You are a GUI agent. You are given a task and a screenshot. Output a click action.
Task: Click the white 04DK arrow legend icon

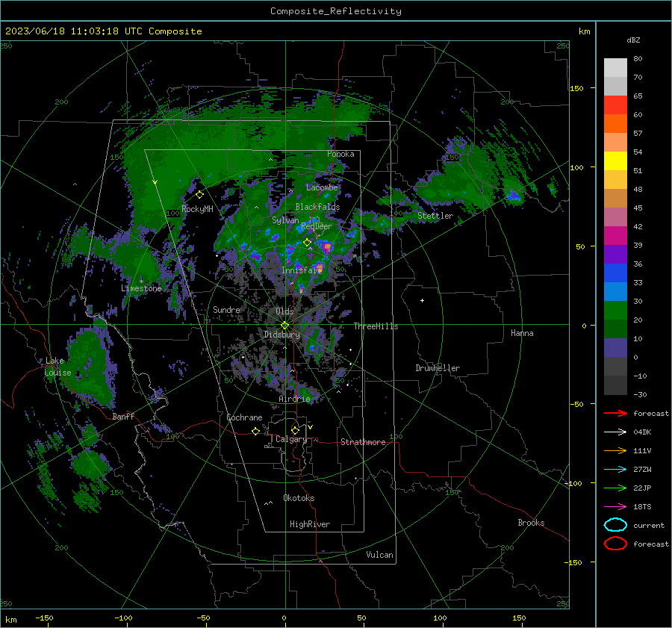coord(615,432)
